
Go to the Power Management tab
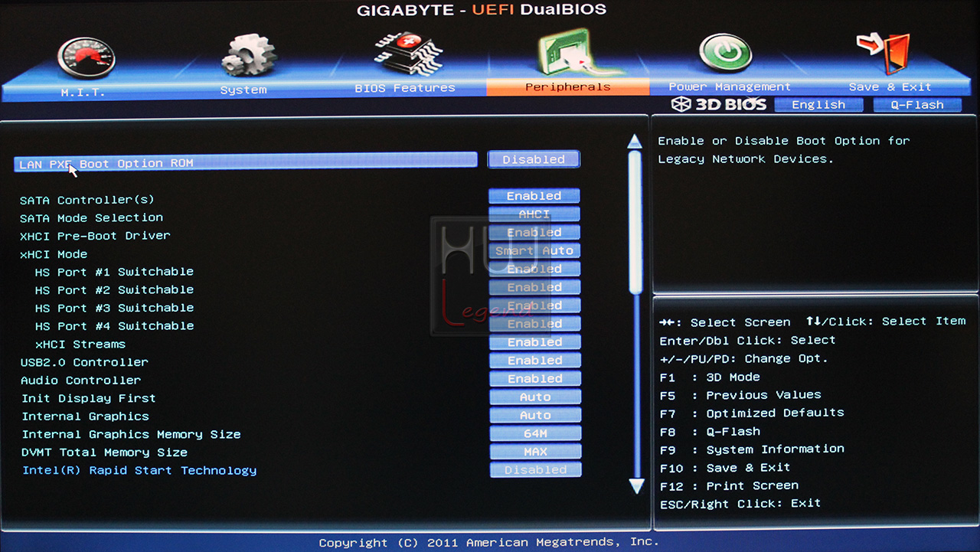point(730,87)
